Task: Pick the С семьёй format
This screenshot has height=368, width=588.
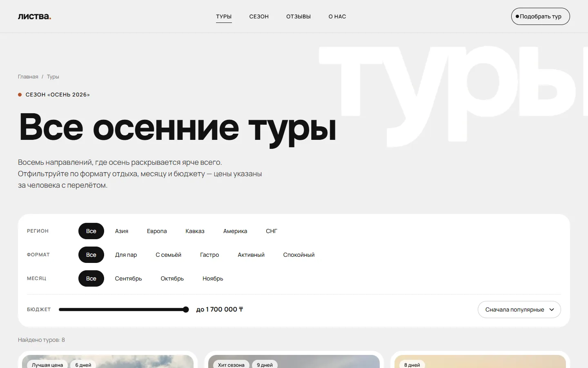Action: click(168, 255)
